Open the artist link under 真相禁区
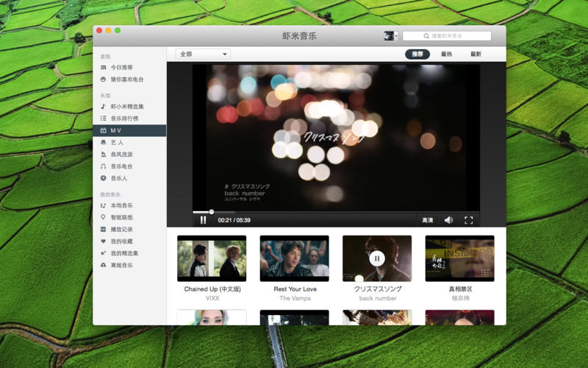588x368 pixels. pyautogui.click(x=461, y=298)
